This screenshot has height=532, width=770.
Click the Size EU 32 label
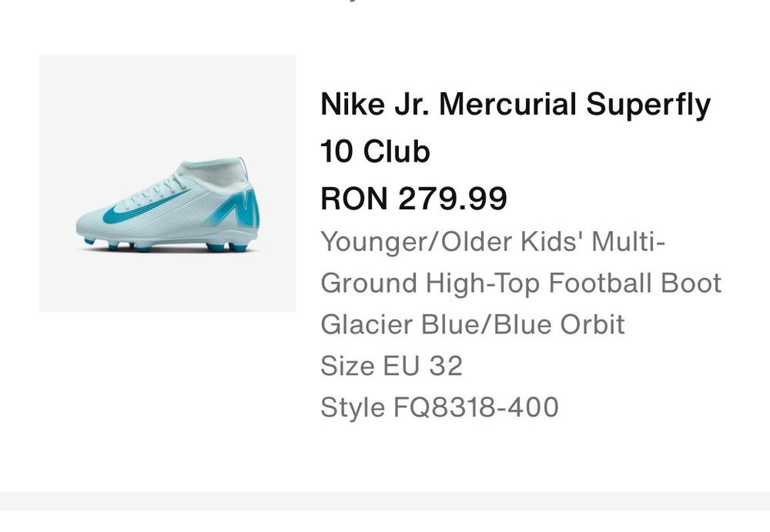click(x=391, y=366)
